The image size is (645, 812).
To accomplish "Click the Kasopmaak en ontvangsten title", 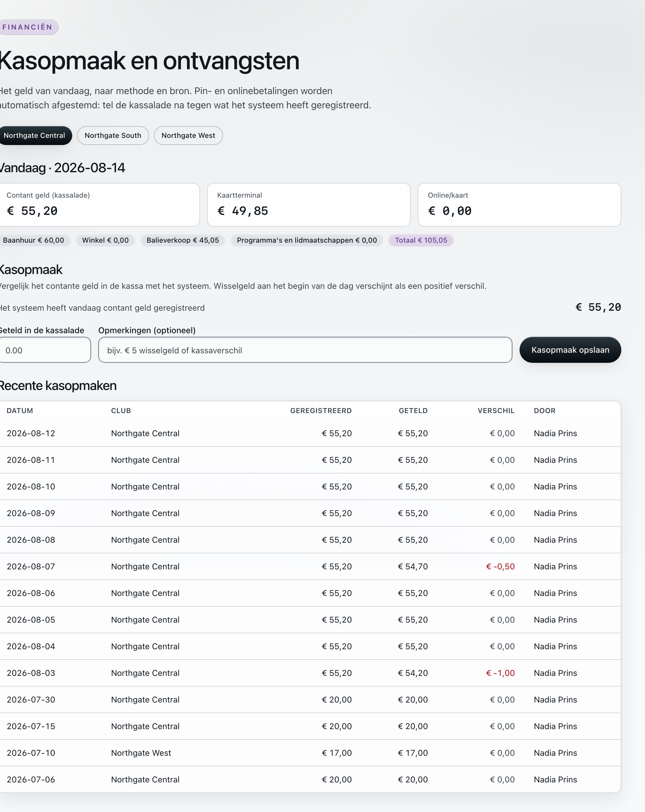I will 149,61.
